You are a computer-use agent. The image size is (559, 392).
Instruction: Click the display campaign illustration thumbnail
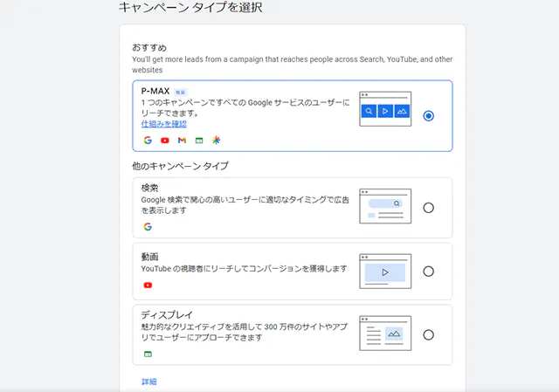coord(385,334)
